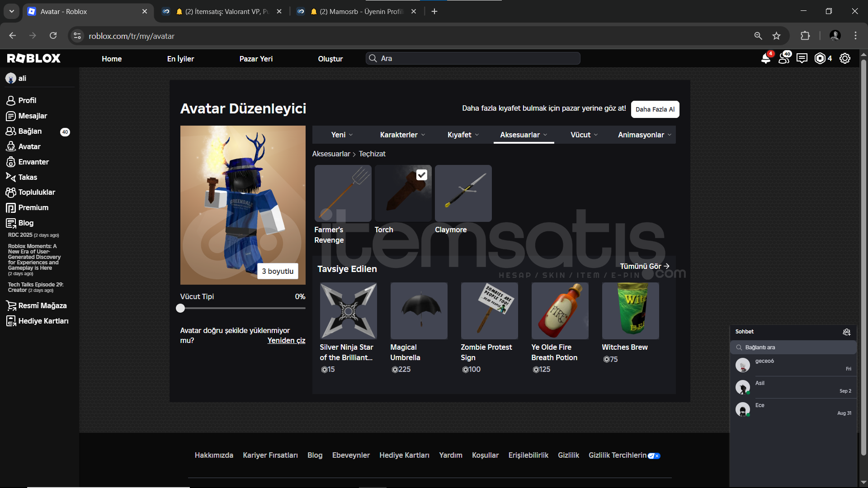Viewport: 868px width, 488px height.
Task: Expand the Karakterler dropdown
Action: [x=402, y=135]
